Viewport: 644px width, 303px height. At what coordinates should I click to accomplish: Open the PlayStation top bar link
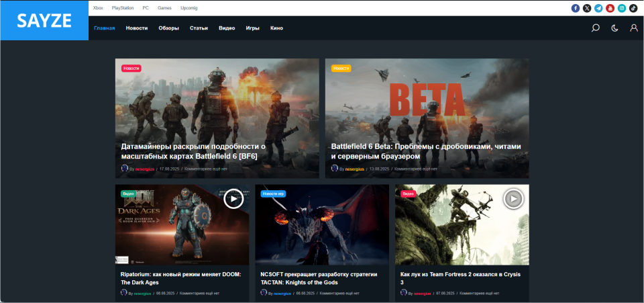coord(123,8)
